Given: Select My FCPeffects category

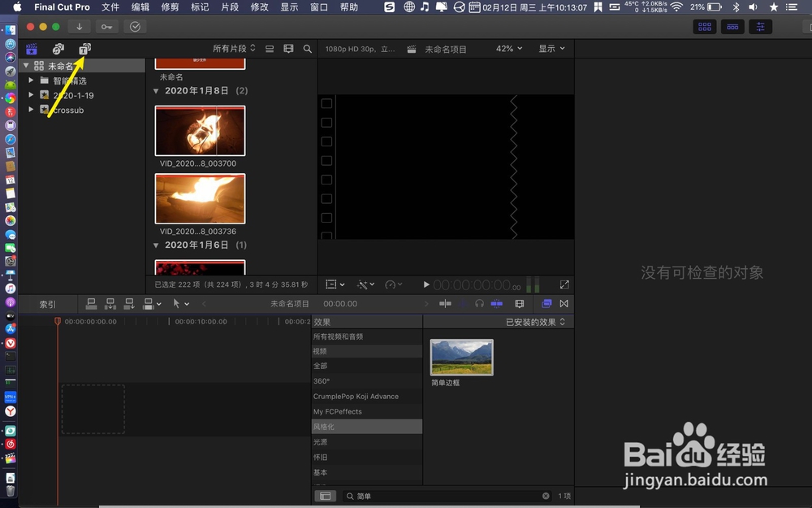Looking at the screenshot, I should (x=367, y=411).
